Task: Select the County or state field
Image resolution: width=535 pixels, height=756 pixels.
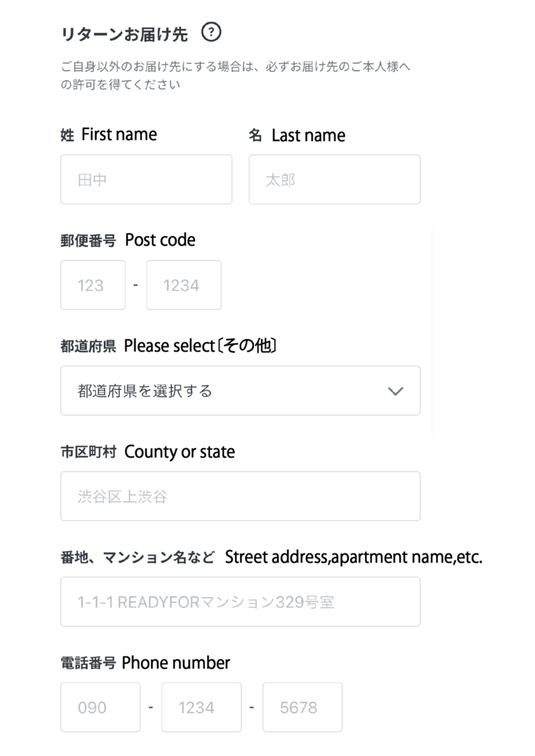Action: (240, 496)
